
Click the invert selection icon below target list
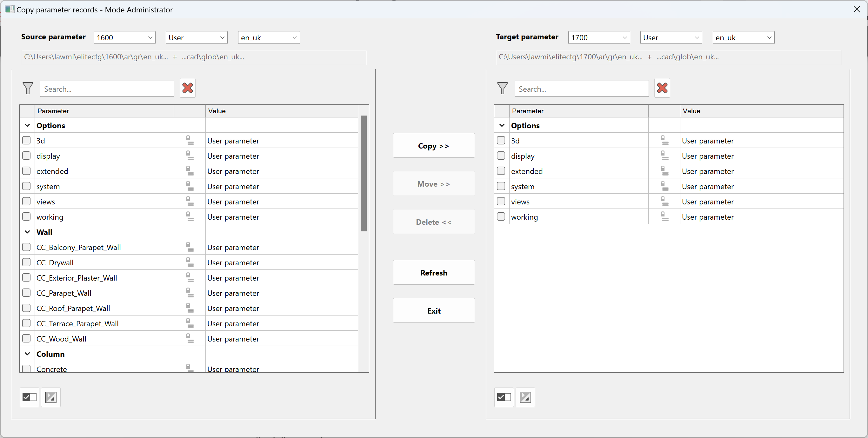(525, 397)
